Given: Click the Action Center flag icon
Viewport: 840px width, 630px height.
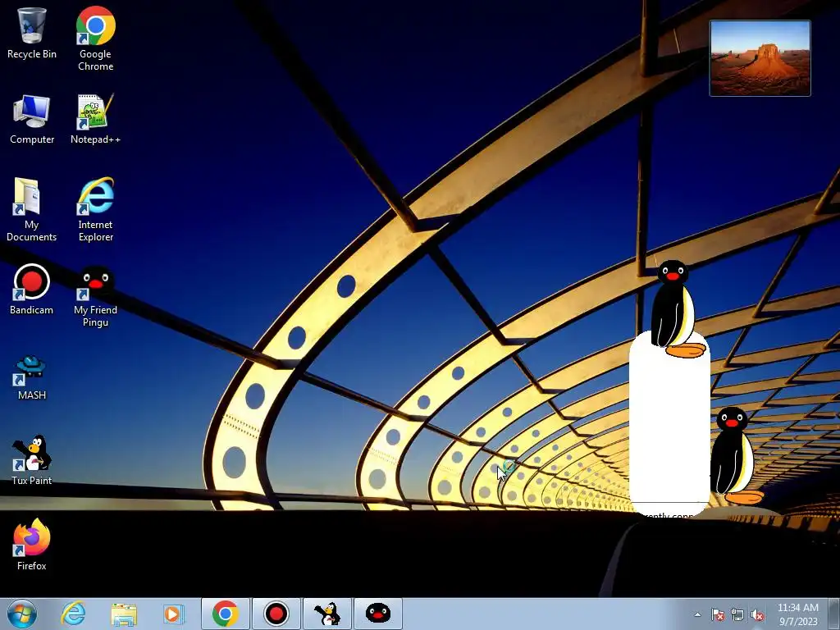Looking at the screenshot, I should tap(717, 614).
